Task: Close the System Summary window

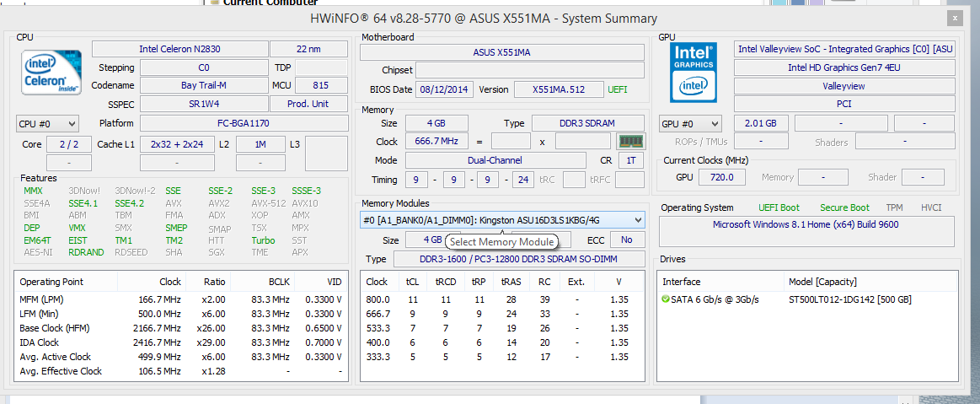Action: [954, 19]
